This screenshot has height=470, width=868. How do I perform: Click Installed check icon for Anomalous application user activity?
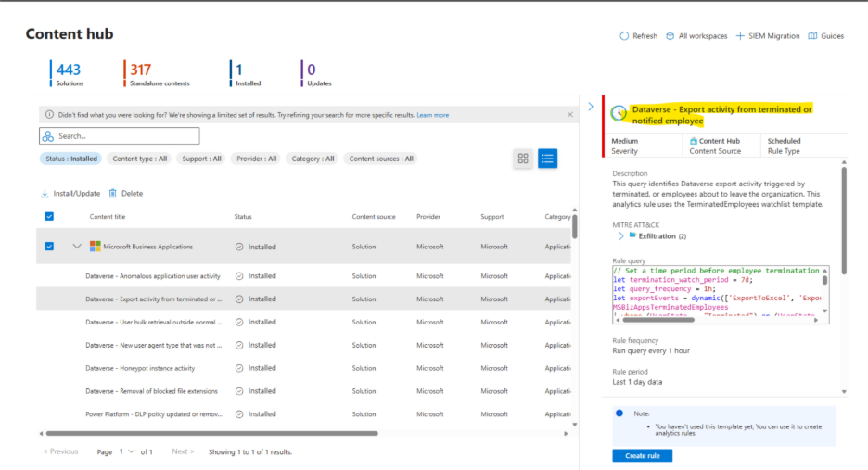click(x=239, y=275)
